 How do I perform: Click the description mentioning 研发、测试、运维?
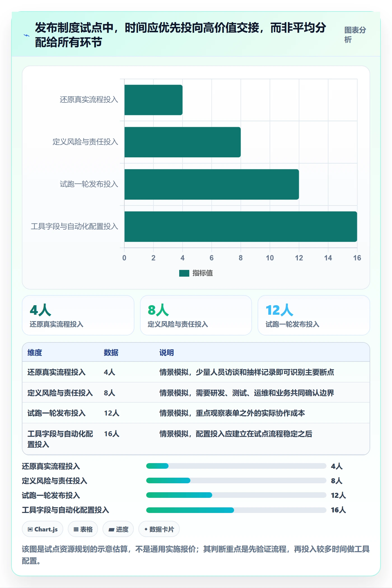247,393
